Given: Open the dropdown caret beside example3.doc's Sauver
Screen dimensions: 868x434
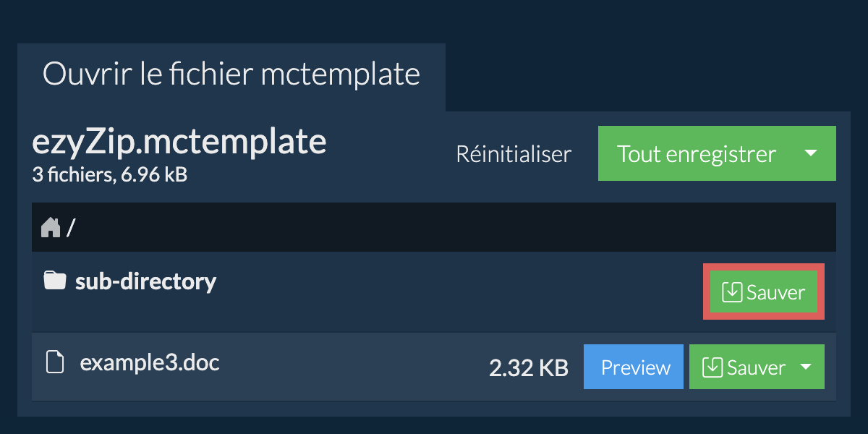Looking at the screenshot, I should tap(806, 367).
